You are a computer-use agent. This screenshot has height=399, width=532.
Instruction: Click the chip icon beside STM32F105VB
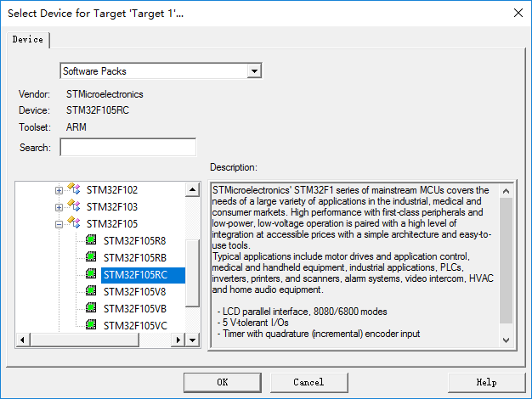(91, 308)
